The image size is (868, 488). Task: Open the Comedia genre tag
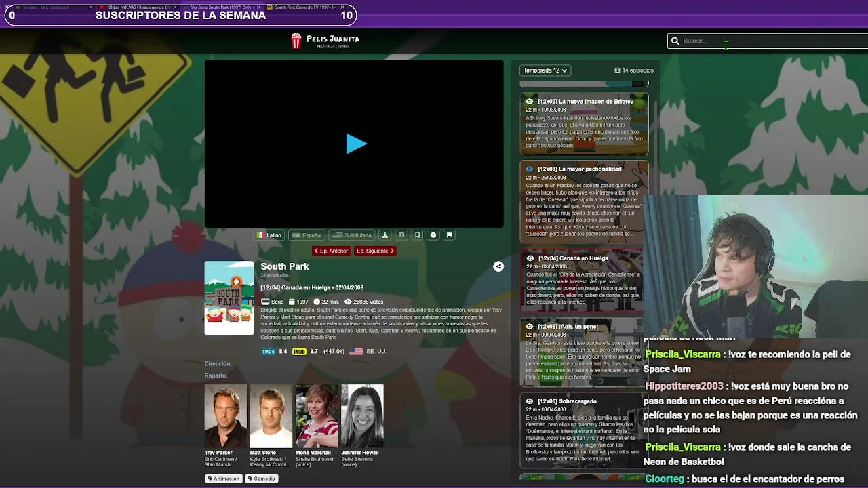tap(261, 479)
